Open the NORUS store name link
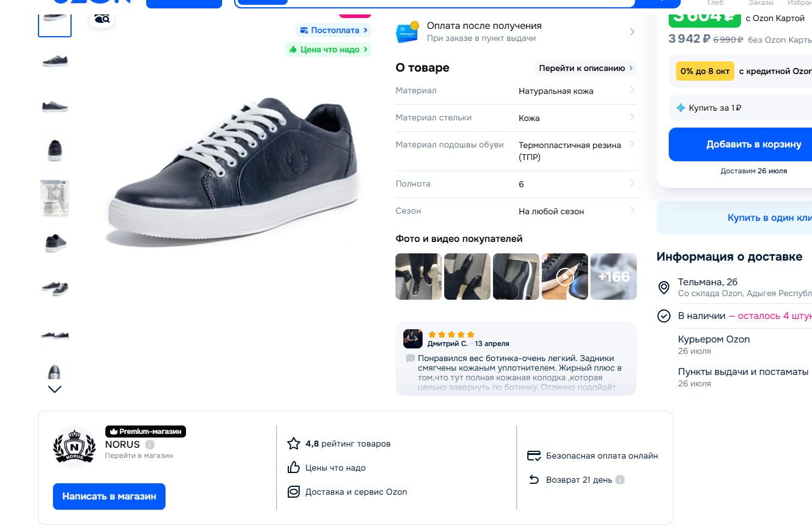 pos(122,445)
